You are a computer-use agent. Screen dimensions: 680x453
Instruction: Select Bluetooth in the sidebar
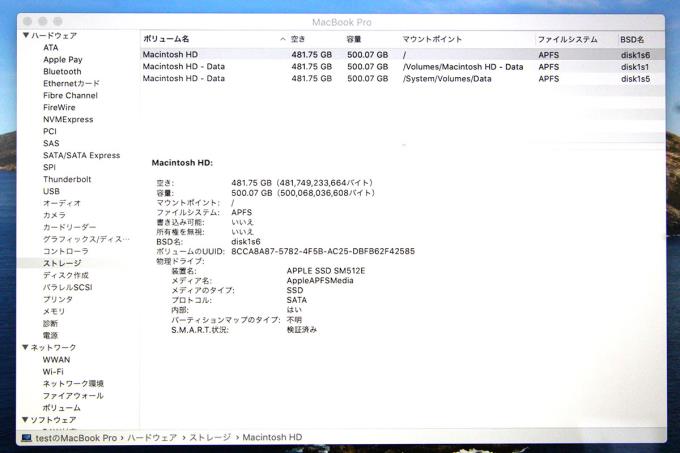62,72
